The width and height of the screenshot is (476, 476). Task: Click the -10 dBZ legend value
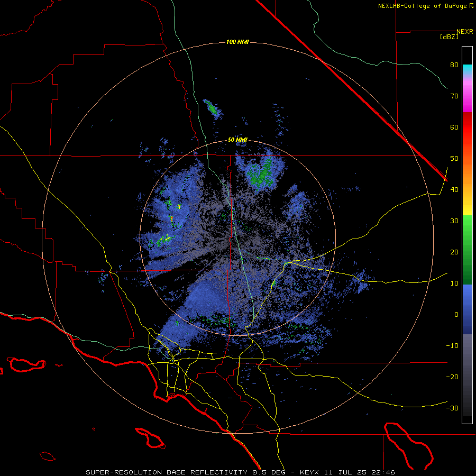(x=452, y=346)
